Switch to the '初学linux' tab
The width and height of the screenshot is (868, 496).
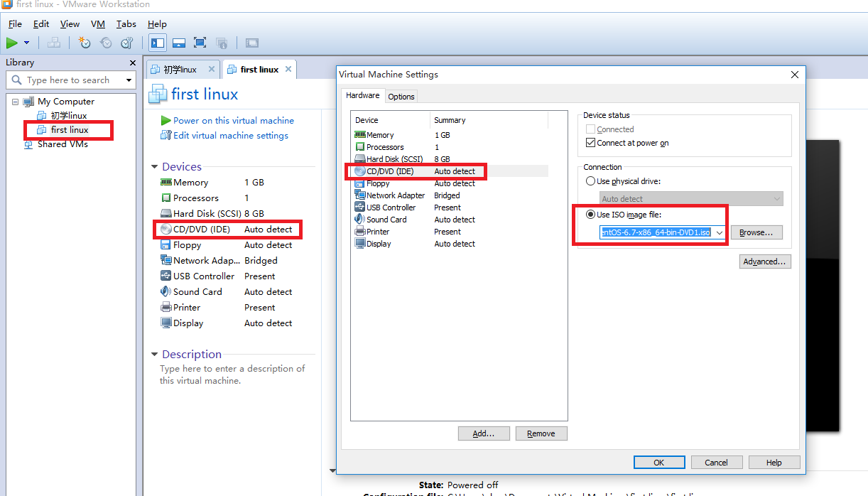click(x=180, y=70)
